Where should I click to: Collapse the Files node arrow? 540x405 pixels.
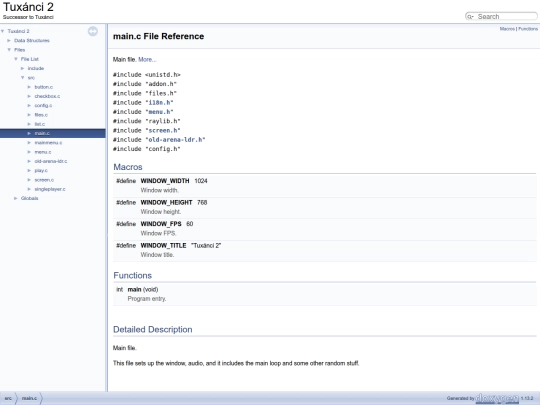pyautogui.click(x=9, y=50)
